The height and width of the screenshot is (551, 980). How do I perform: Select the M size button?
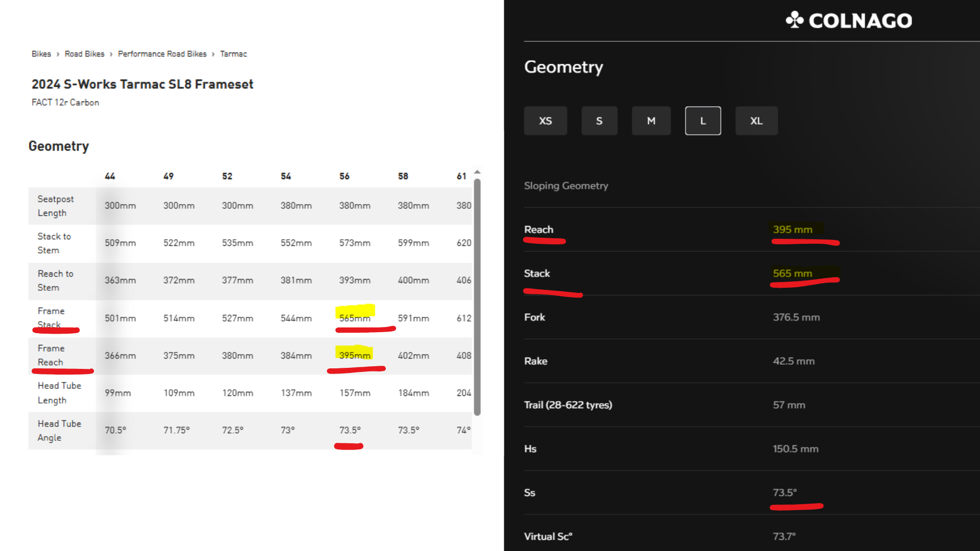tap(651, 121)
